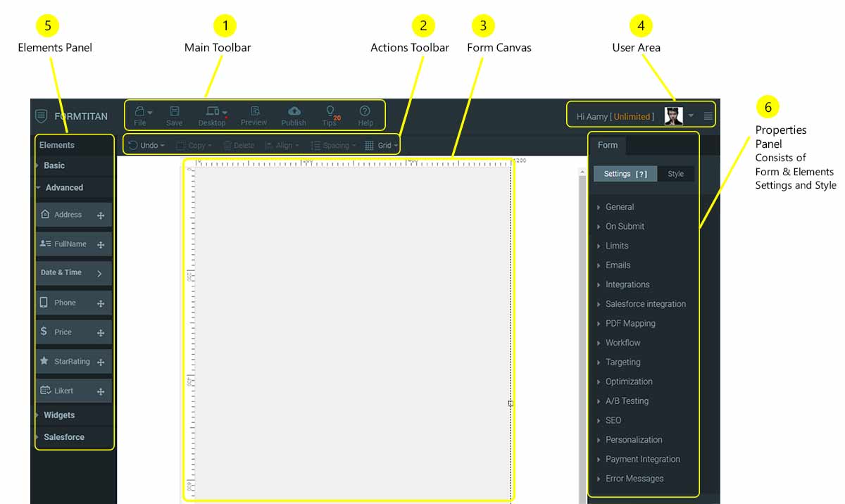Switch to the Form tab
This screenshot has width=845, height=504.
pos(608,145)
